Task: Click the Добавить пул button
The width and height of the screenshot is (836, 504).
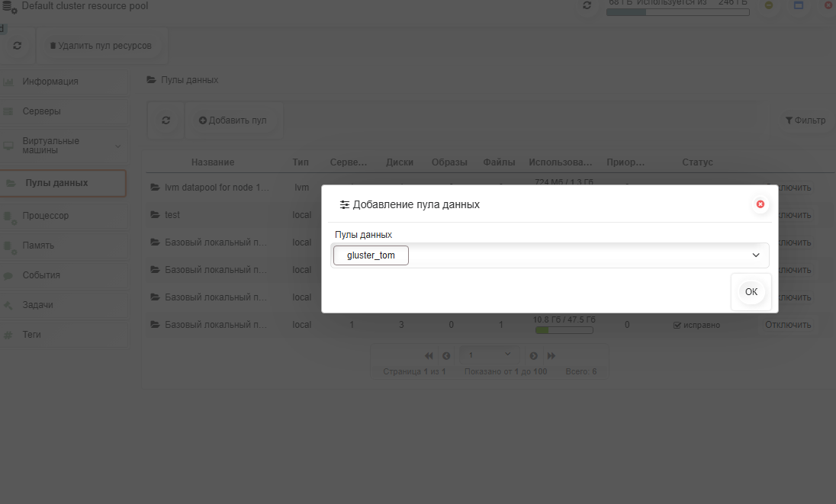Action: pyautogui.click(x=233, y=120)
